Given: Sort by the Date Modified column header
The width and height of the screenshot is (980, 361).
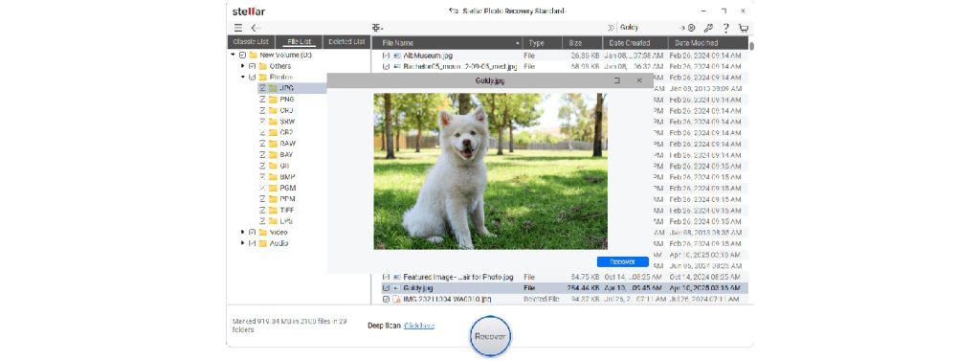Looking at the screenshot, I should (708, 43).
